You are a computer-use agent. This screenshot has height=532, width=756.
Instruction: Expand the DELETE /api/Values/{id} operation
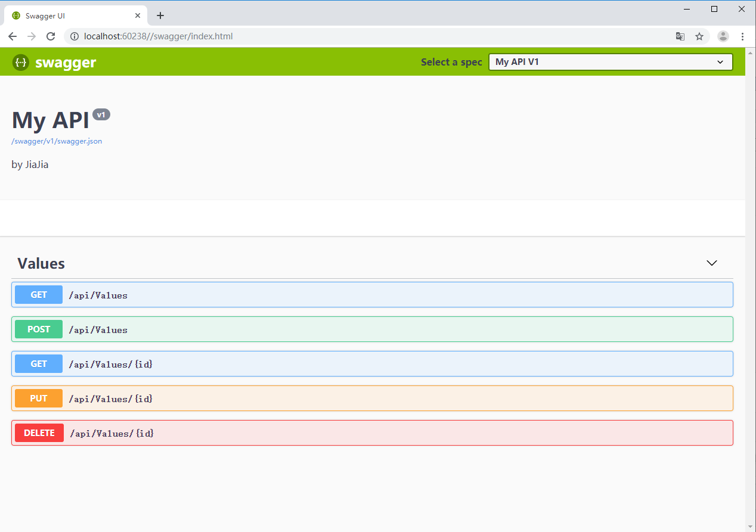pyautogui.click(x=372, y=433)
